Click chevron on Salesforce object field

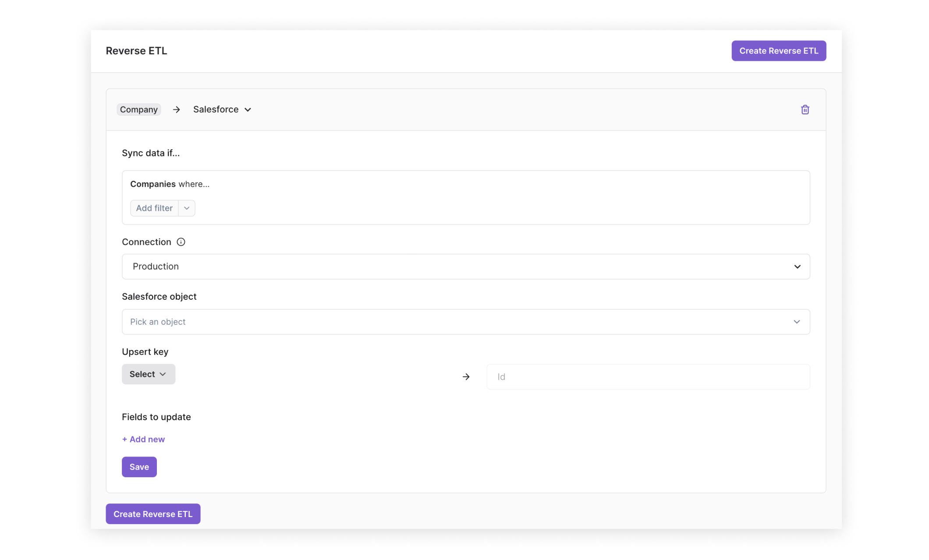[796, 322]
